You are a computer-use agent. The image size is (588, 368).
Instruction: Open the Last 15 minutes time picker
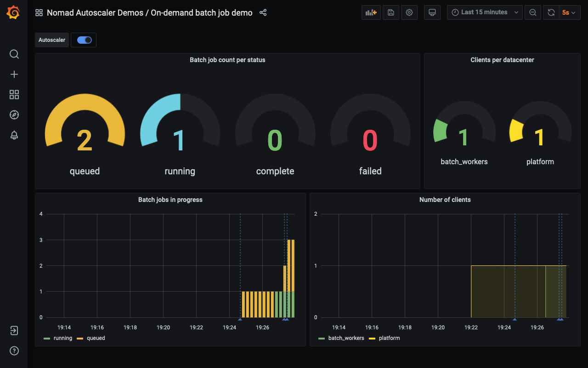click(485, 12)
